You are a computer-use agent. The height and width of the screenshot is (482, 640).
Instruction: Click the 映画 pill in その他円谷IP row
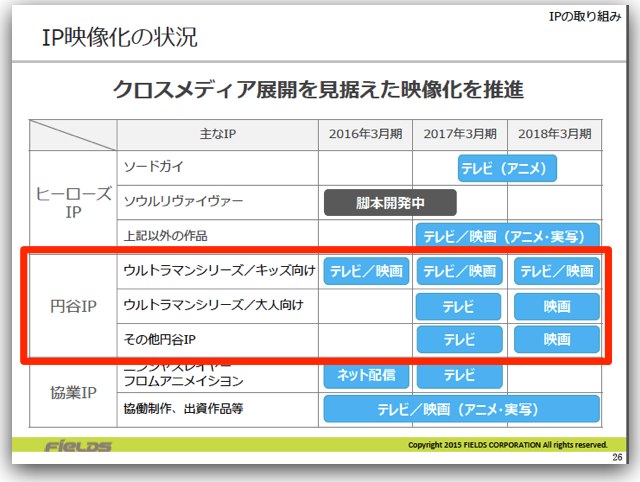coord(557,339)
